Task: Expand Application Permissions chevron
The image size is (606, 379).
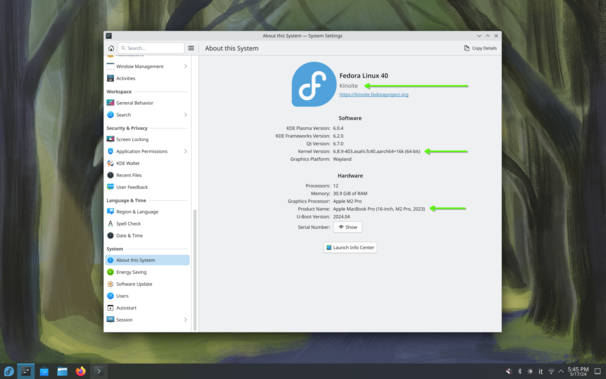Action: pos(186,151)
